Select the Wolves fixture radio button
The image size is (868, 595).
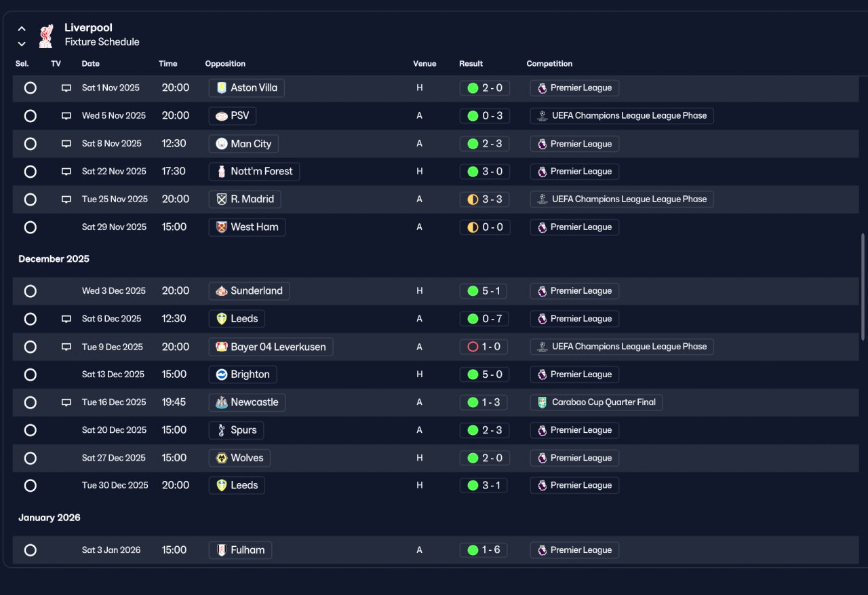pyautogui.click(x=30, y=458)
